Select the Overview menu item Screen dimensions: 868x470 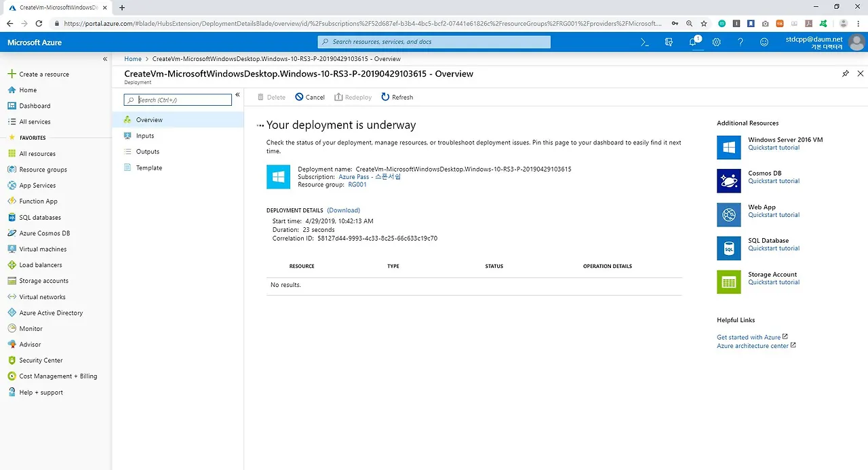(178, 120)
